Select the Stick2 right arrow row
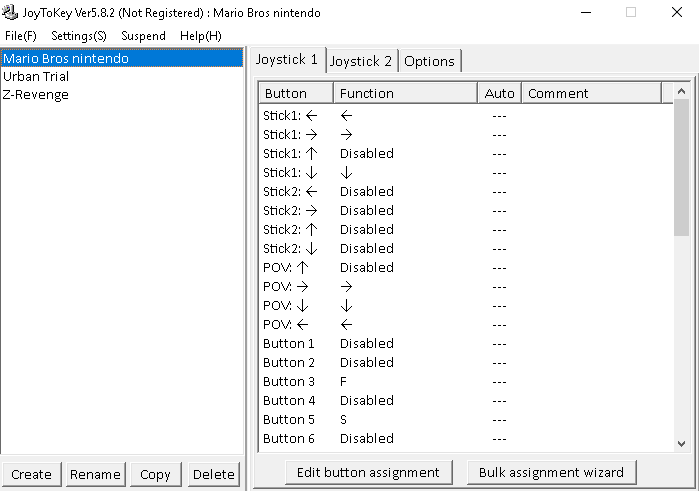Screen dimensions: 699x491 pos(466,210)
